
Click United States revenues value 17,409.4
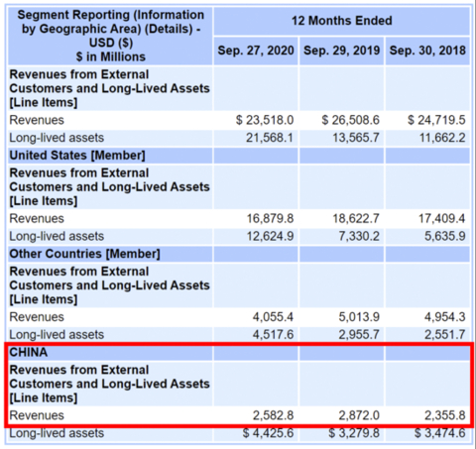click(442, 218)
